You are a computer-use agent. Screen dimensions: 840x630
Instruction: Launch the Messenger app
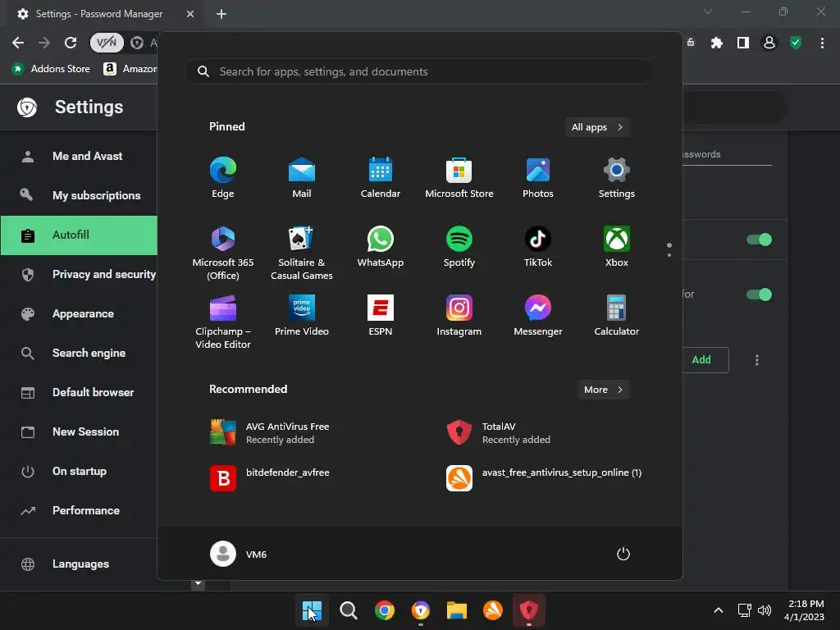pos(538,316)
